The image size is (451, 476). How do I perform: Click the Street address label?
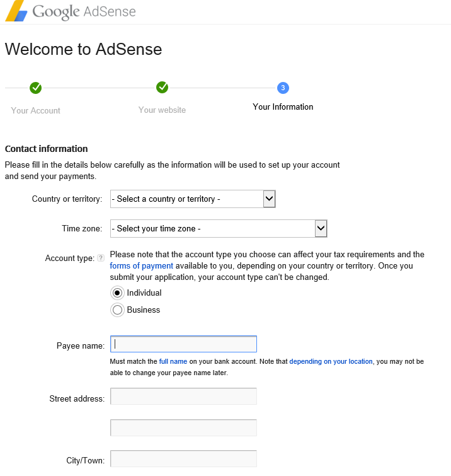[77, 398]
